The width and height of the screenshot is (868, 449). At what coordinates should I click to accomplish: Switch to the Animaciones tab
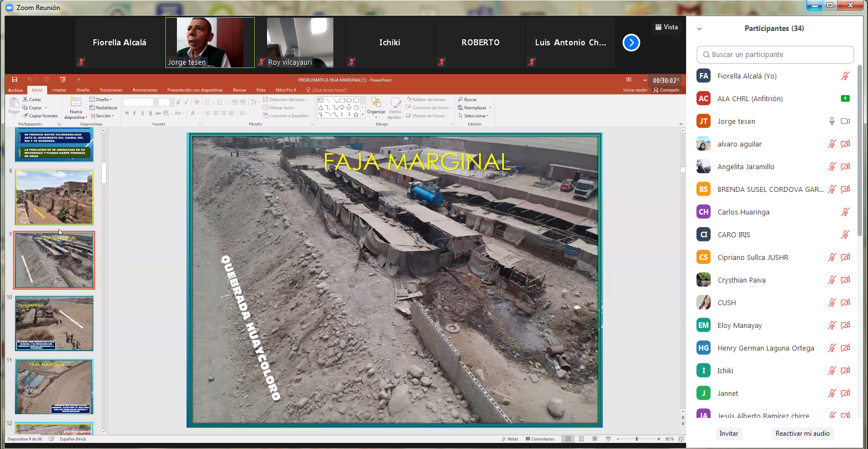pos(145,90)
